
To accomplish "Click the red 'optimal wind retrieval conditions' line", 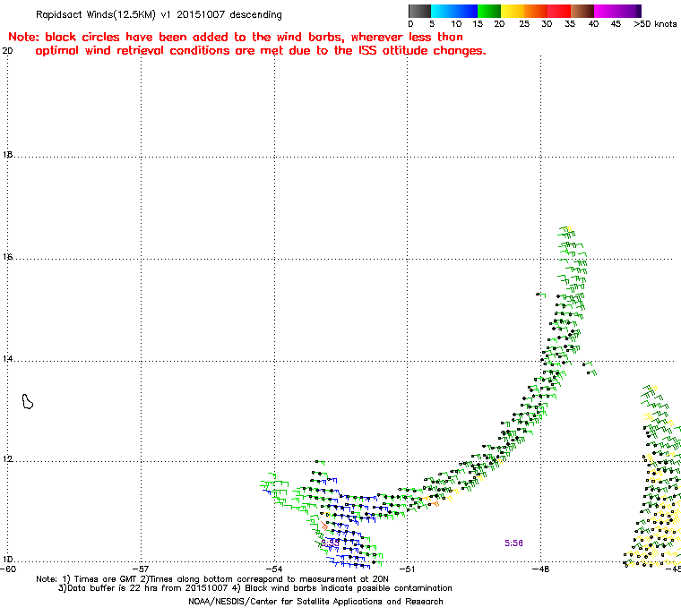I will click(261, 51).
